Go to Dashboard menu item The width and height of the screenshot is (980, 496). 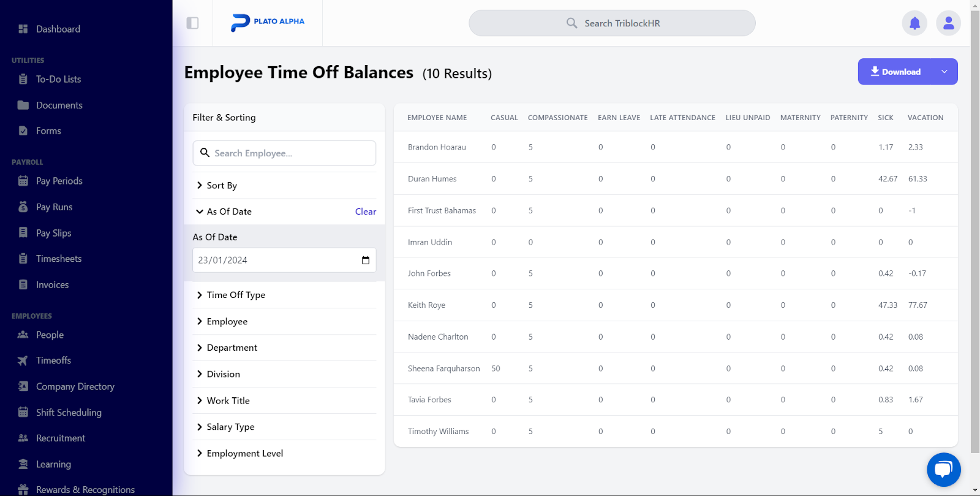(x=58, y=29)
